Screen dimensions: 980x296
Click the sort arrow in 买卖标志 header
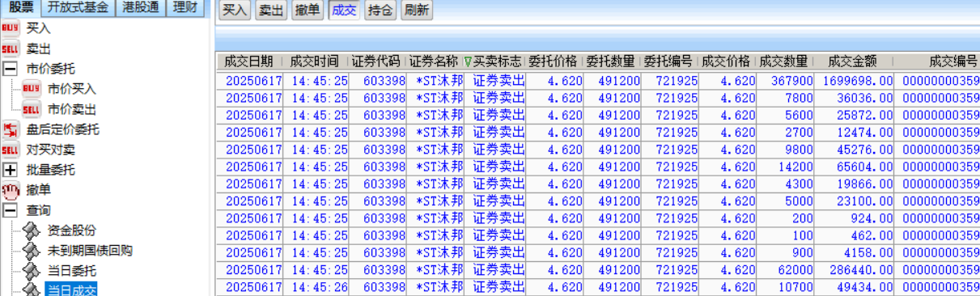click(x=468, y=62)
